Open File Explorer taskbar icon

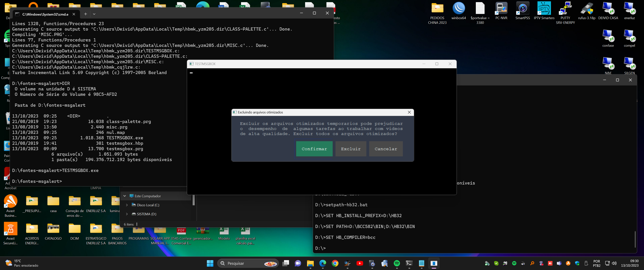310,263
